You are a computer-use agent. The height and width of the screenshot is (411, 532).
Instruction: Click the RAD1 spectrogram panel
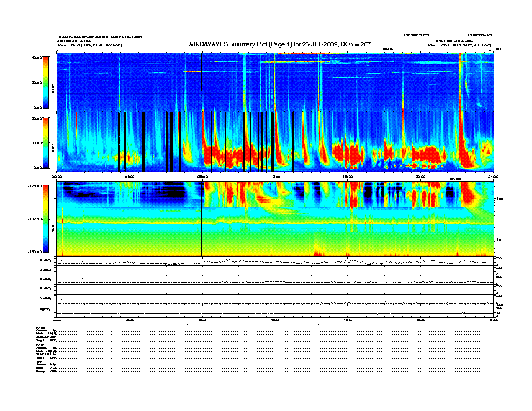pyautogui.click(x=275, y=142)
